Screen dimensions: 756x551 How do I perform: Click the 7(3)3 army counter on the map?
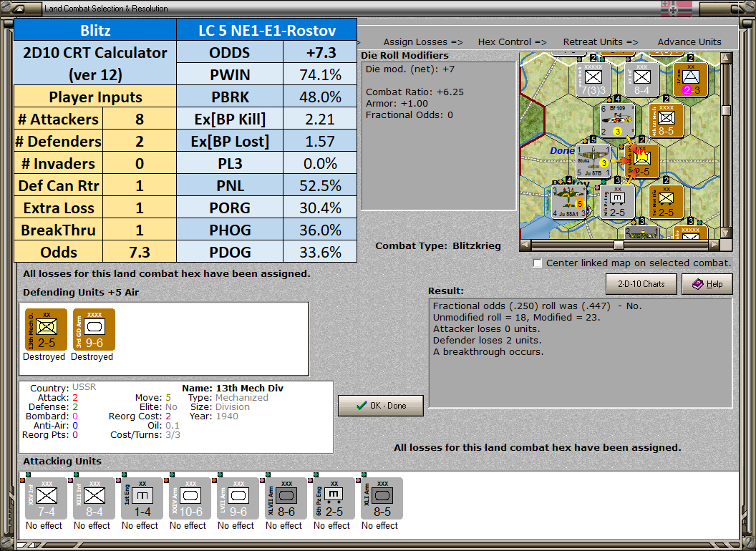pyautogui.click(x=593, y=79)
